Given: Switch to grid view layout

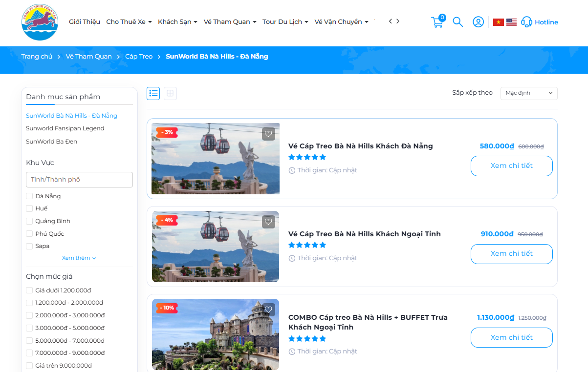Looking at the screenshot, I should coord(170,93).
